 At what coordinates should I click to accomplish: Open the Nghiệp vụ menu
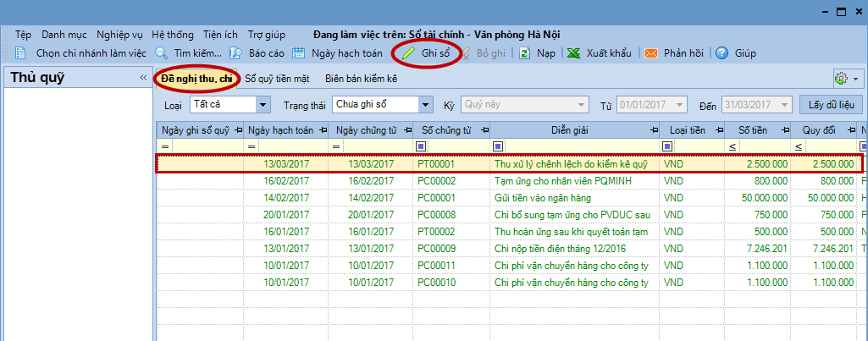(x=119, y=35)
